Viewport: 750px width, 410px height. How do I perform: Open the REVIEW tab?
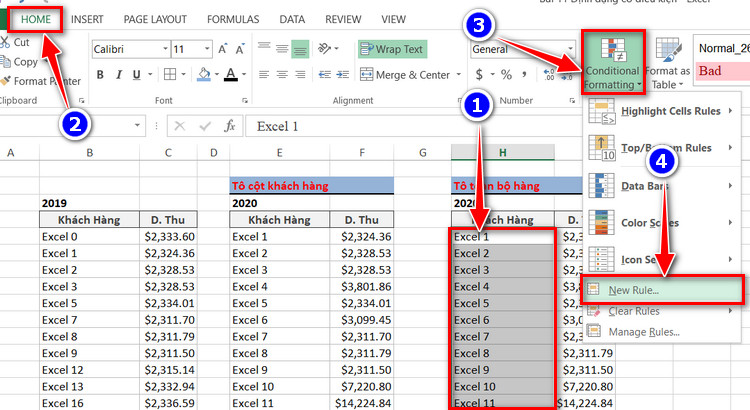343,20
